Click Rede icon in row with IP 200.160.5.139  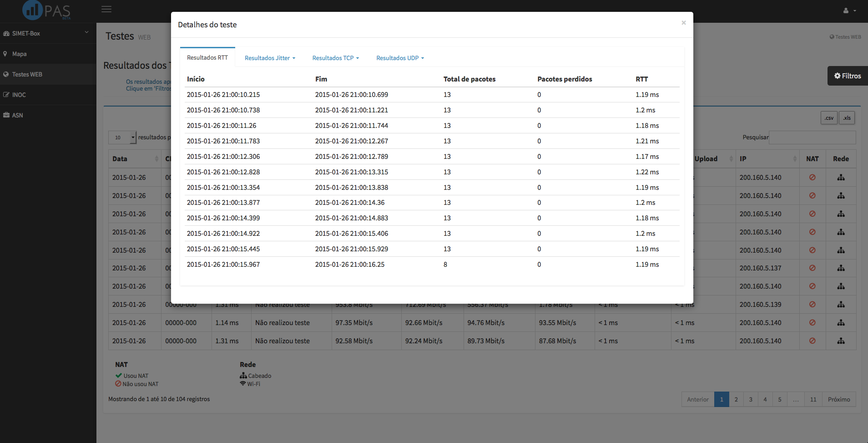pos(841,305)
